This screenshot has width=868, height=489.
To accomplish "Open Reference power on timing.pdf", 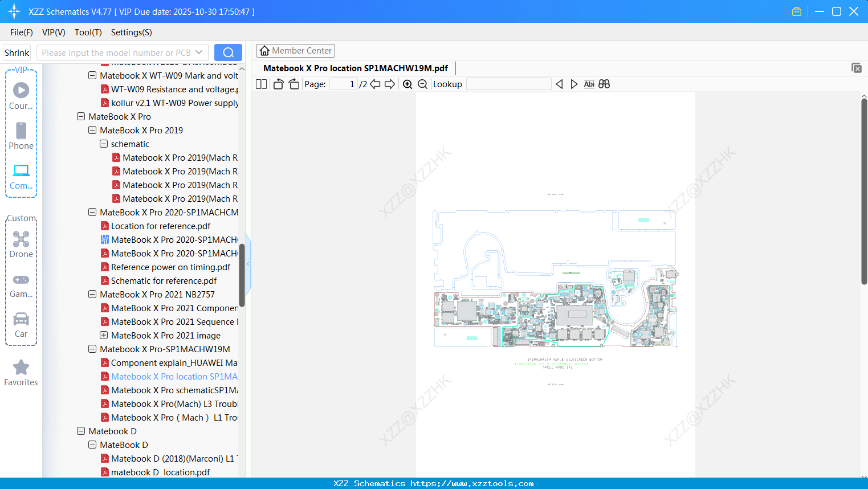I will point(165,267).
